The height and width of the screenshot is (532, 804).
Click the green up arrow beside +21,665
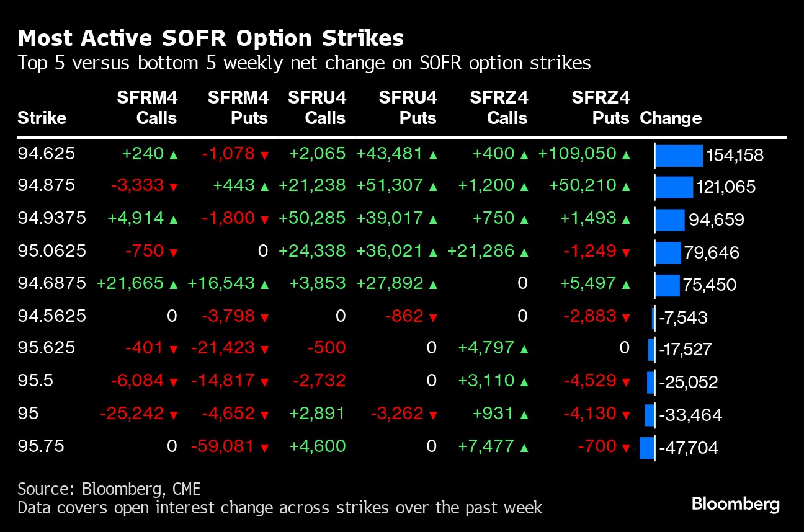[x=174, y=285]
